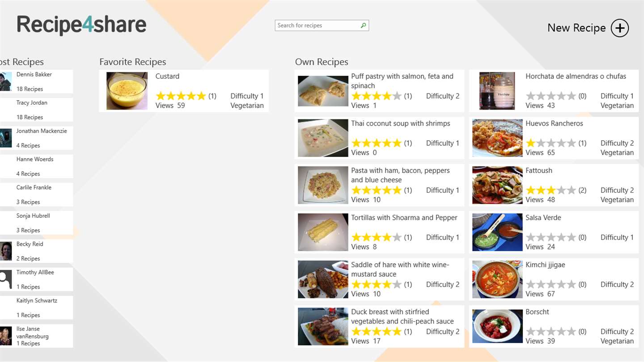Open Dennis Bakker's profile avatar
The image size is (644, 362).
click(x=5, y=81)
